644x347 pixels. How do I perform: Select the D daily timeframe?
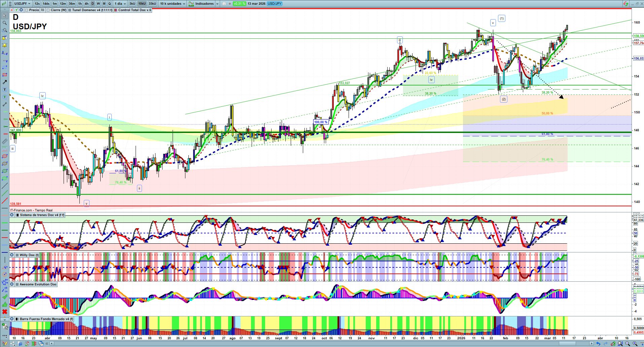93,4
